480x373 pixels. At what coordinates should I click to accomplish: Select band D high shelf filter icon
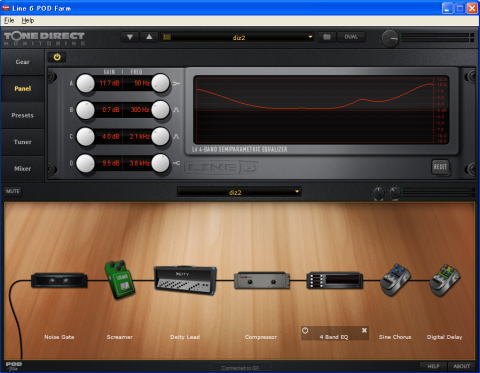coord(177,163)
